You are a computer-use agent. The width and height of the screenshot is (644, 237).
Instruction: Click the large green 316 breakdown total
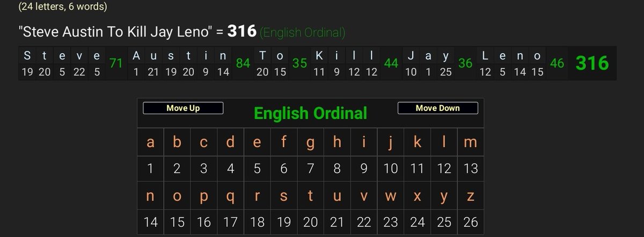pos(592,63)
